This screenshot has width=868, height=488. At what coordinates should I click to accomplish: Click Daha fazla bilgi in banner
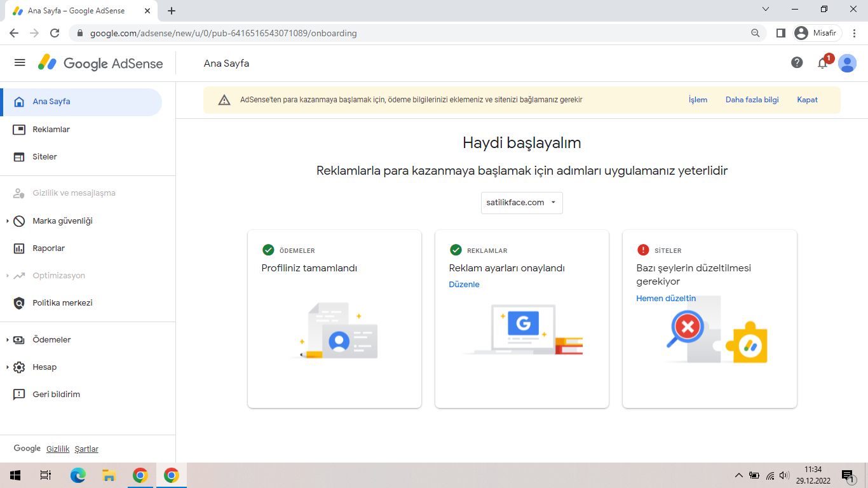752,100
